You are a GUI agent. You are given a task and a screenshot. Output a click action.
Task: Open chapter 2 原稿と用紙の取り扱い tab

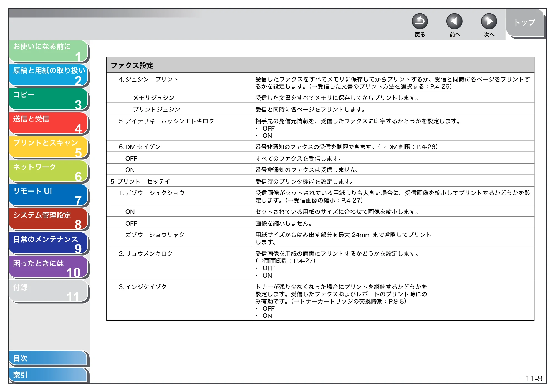[x=49, y=75]
